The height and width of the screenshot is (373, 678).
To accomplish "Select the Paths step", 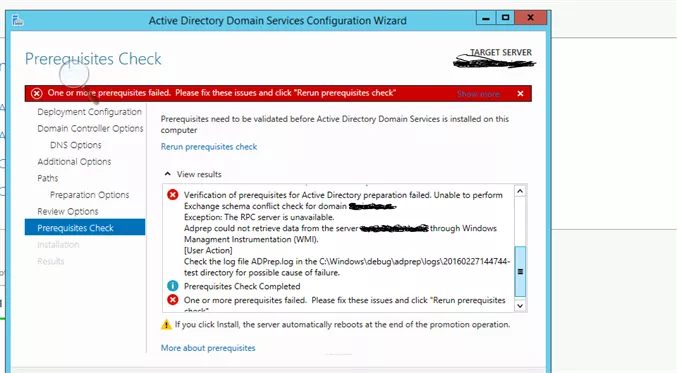I will pos(48,178).
